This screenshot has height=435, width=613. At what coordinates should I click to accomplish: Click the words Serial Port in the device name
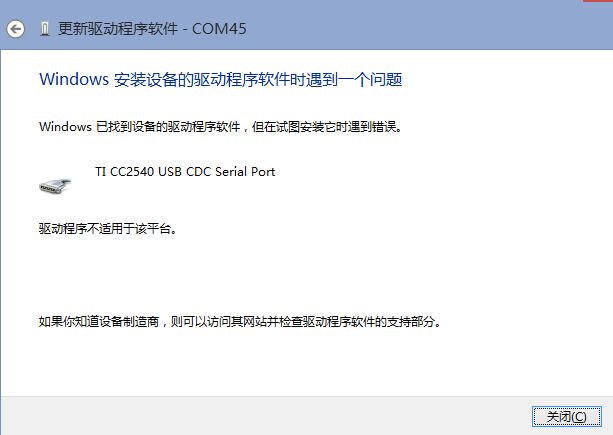[x=245, y=172]
